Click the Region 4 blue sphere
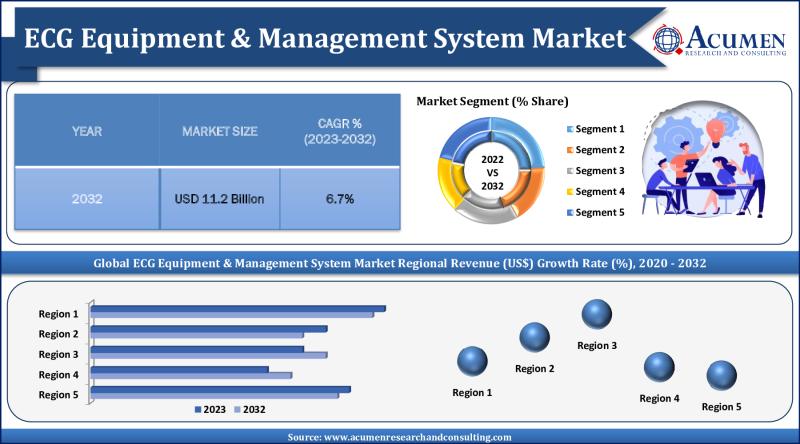This screenshot has width=800, height=444. point(659,368)
